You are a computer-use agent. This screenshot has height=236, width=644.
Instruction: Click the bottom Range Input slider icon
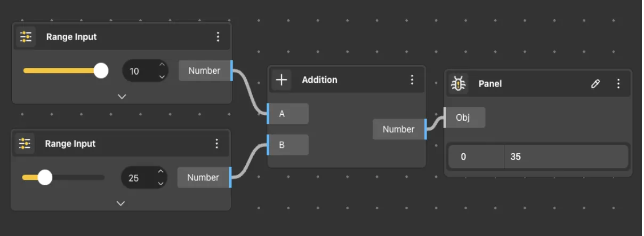pos(25,144)
